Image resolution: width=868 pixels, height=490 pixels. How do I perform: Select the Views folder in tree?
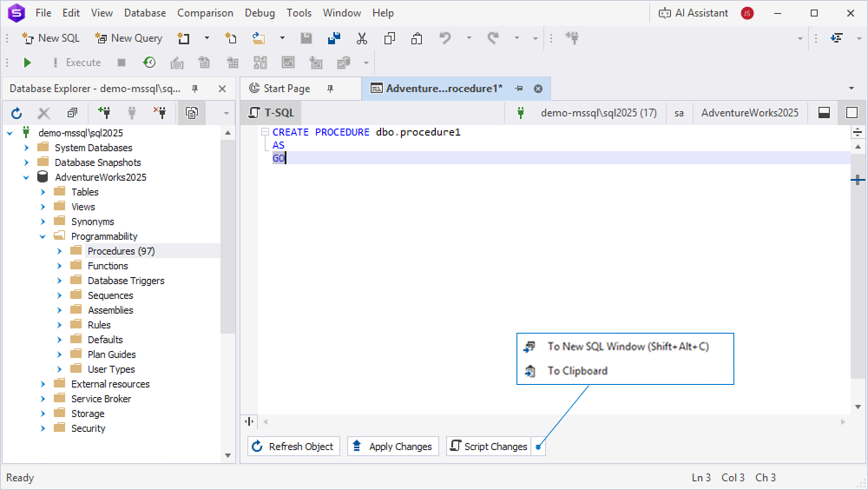coord(83,207)
